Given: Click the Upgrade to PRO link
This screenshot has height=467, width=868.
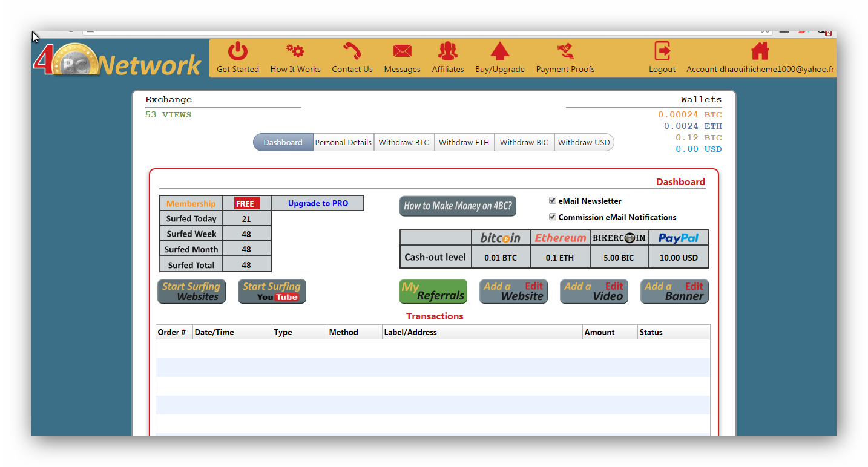Looking at the screenshot, I should click(318, 203).
